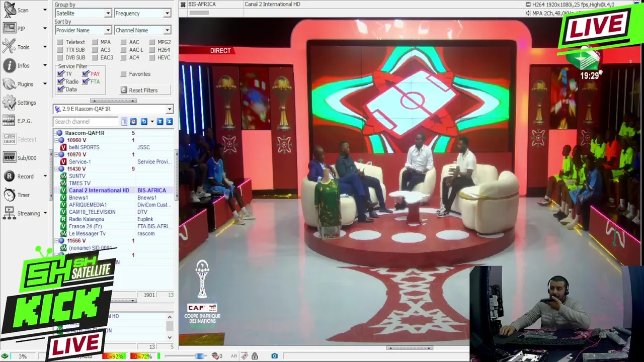This screenshot has width=644, height=362.
Task: Click the remote control icon in status bar
Action: point(245,356)
